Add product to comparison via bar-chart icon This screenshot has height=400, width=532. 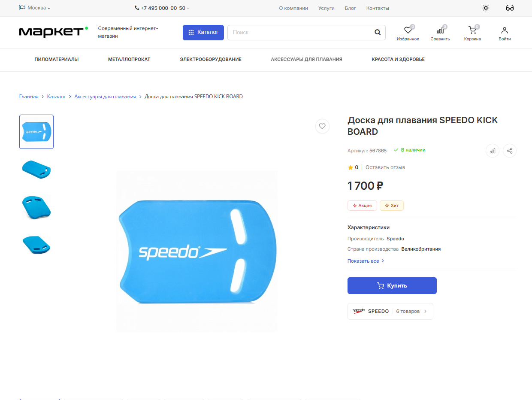coord(493,151)
